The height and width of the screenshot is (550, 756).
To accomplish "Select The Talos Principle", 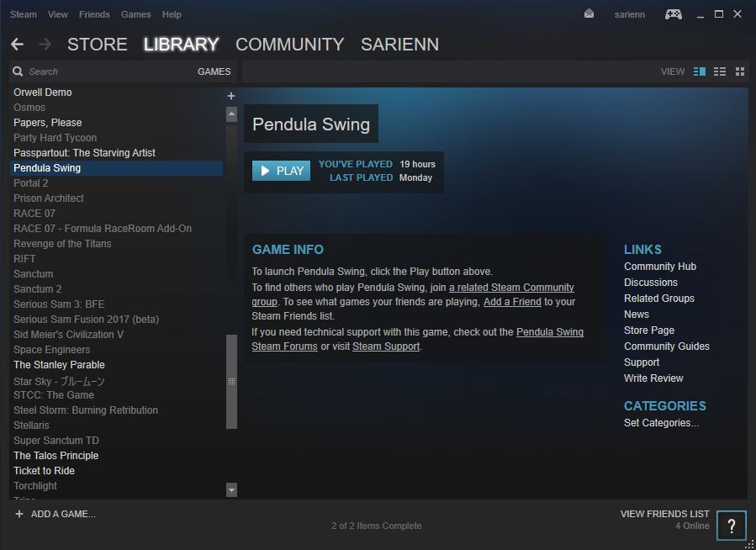I will 116,456.
